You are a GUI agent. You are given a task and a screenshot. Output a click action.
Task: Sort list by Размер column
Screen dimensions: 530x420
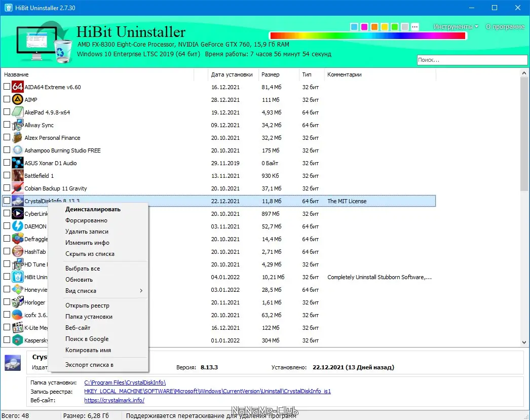279,74
